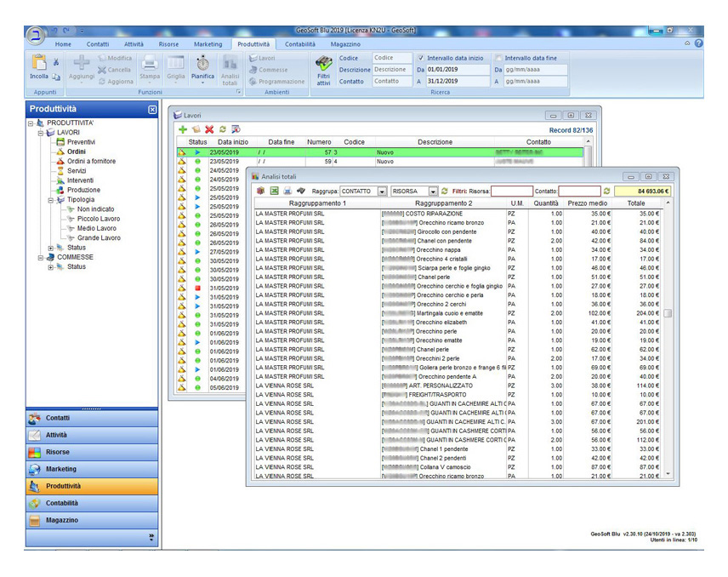Viewport: 728px width, 577px height.
Task: Open the Pianifica dropdown arrow
Action: point(203,83)
